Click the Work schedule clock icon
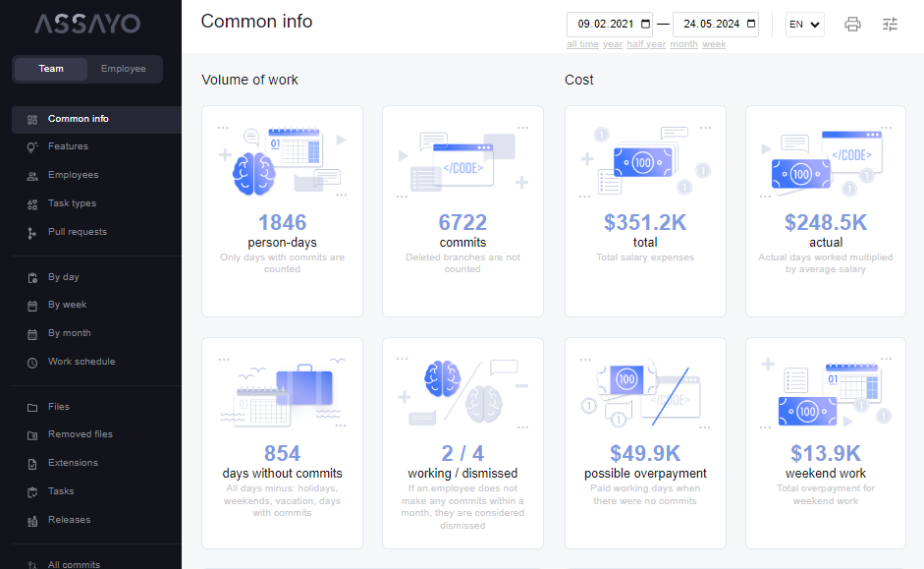This screenshot has height=569, width=924. tap(32, 363)
